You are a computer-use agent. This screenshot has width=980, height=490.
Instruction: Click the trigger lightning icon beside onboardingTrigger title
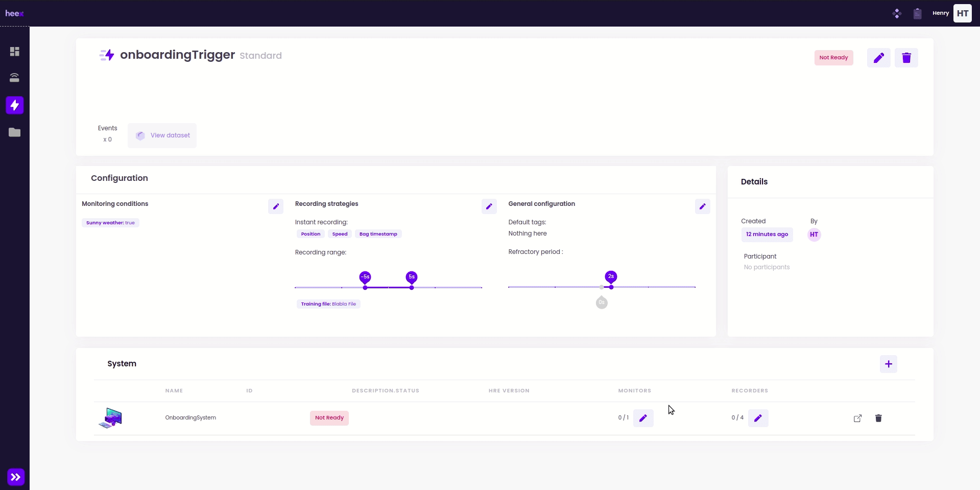click(x=107, y=55)
